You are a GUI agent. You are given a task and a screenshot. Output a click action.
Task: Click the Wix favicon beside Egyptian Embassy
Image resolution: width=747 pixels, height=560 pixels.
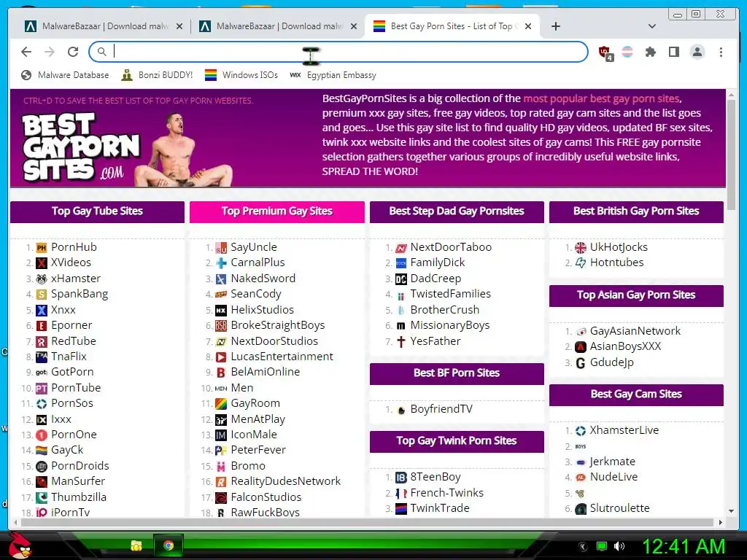[295, 75]
